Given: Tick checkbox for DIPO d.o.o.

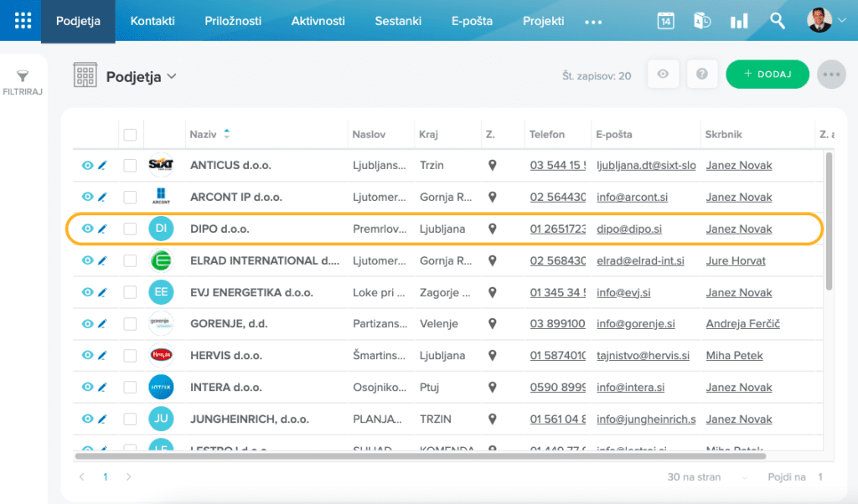Looking at the screenshot, I should tap(130, 229).
